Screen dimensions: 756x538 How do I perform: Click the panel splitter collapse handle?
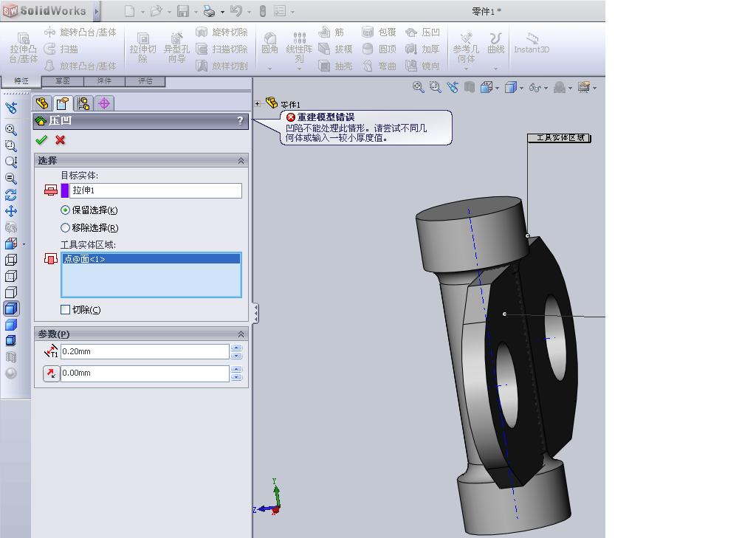pyautogui.click(x=255, y=314)
